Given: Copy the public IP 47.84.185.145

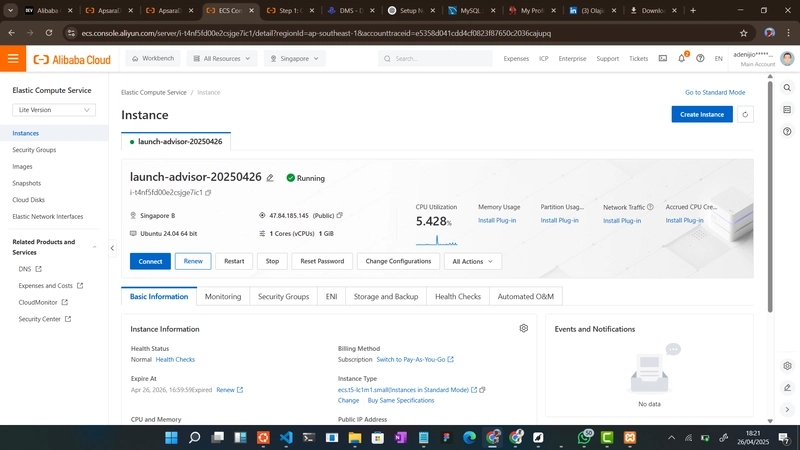Looking at the screenshot, I should [x=340, y=215].
